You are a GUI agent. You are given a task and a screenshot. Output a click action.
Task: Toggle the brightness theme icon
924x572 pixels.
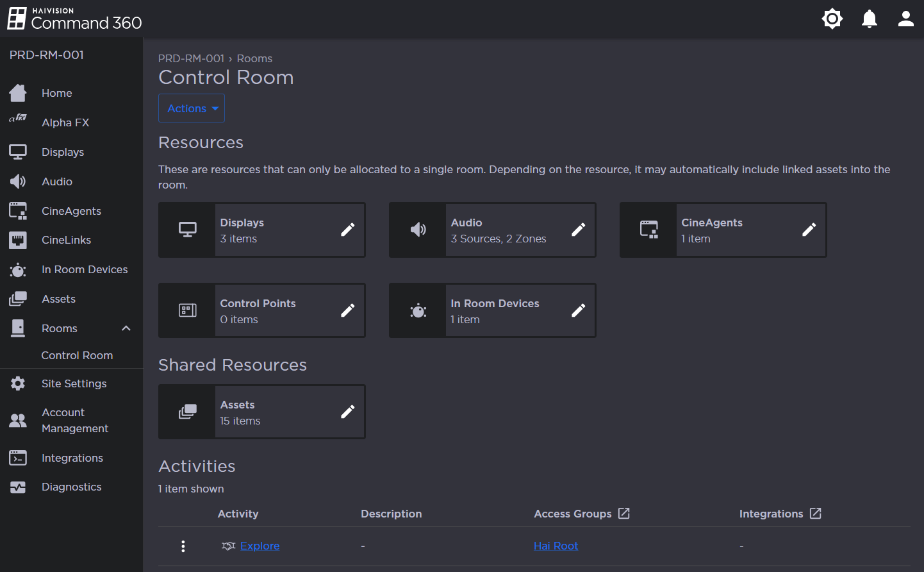832,19
